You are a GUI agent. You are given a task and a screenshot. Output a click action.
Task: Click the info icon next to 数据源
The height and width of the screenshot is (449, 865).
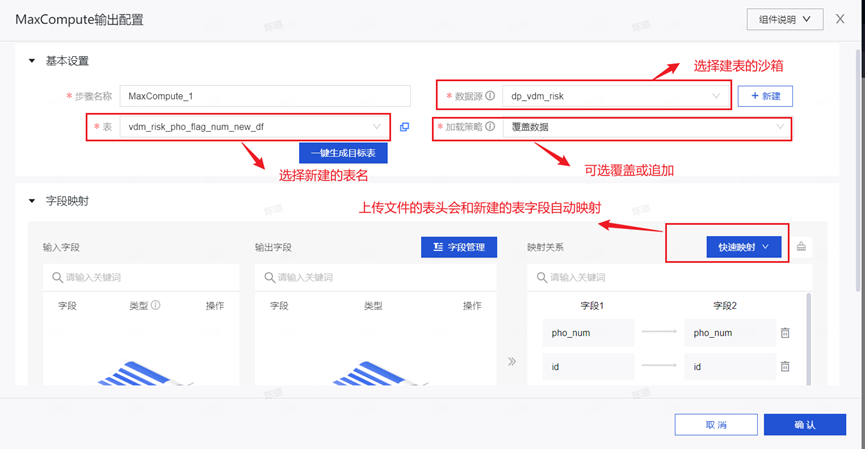coord(490,95)
